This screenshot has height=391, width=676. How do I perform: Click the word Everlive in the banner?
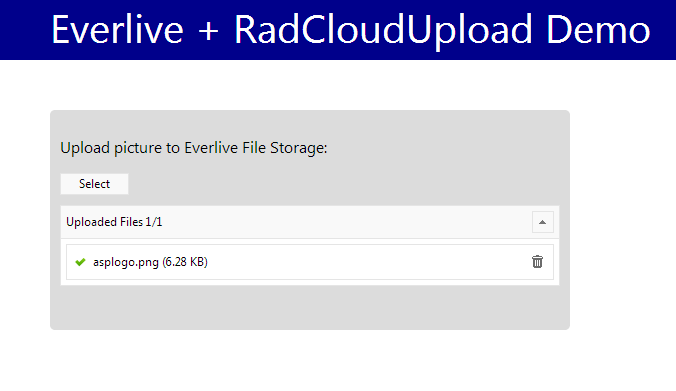(x=117, y=30)
